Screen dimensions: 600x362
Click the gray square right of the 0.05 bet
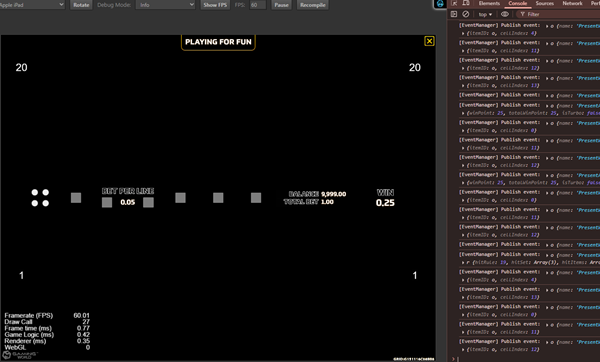pyautogui.click(x=148, y=202)
